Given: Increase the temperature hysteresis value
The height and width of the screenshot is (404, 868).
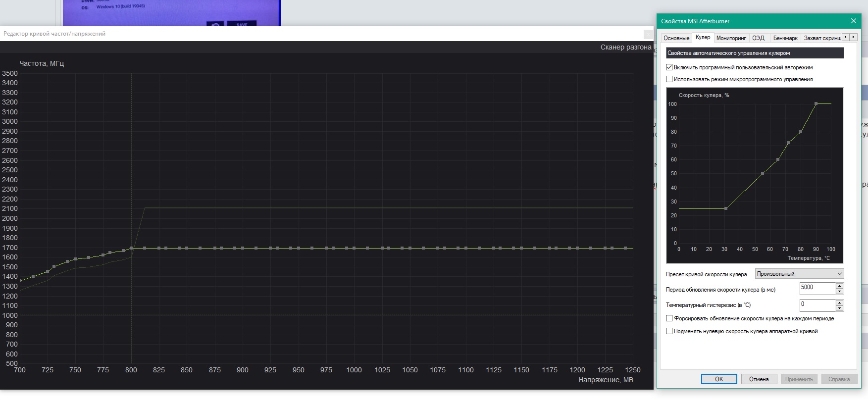Looking at the screenshot, I should (839, 302).
